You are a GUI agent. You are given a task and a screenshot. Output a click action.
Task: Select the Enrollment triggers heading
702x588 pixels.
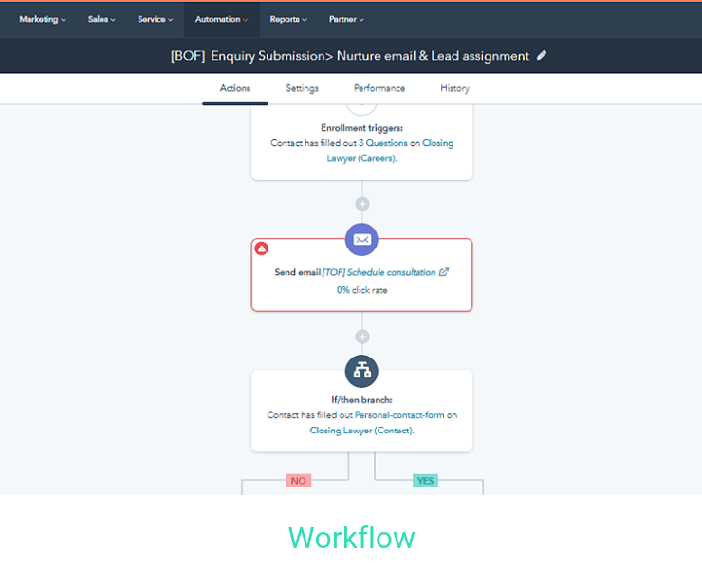click(361, 128)
